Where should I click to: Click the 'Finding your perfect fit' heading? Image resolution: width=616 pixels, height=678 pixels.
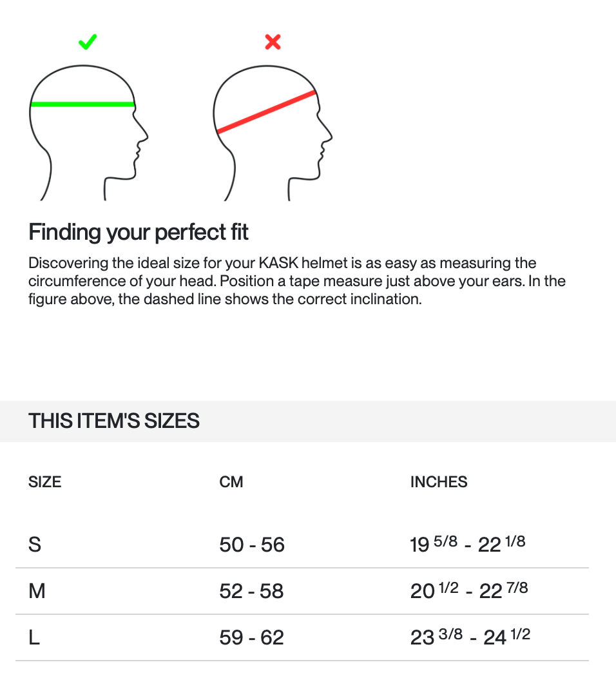[x=139, y=231]
